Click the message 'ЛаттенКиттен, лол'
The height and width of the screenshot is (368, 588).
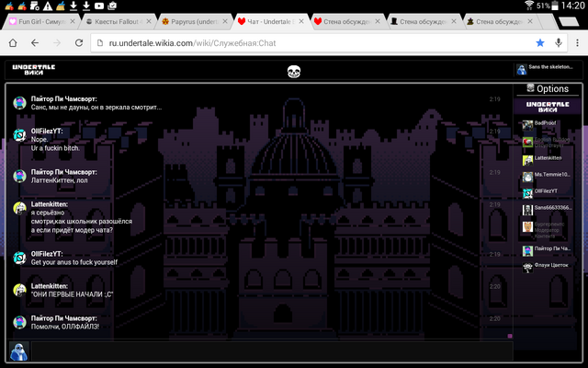[59, 180]
